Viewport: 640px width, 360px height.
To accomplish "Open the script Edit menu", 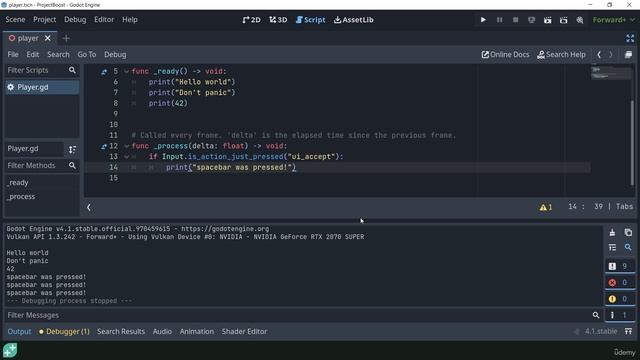I will click(x=33, y=54).
